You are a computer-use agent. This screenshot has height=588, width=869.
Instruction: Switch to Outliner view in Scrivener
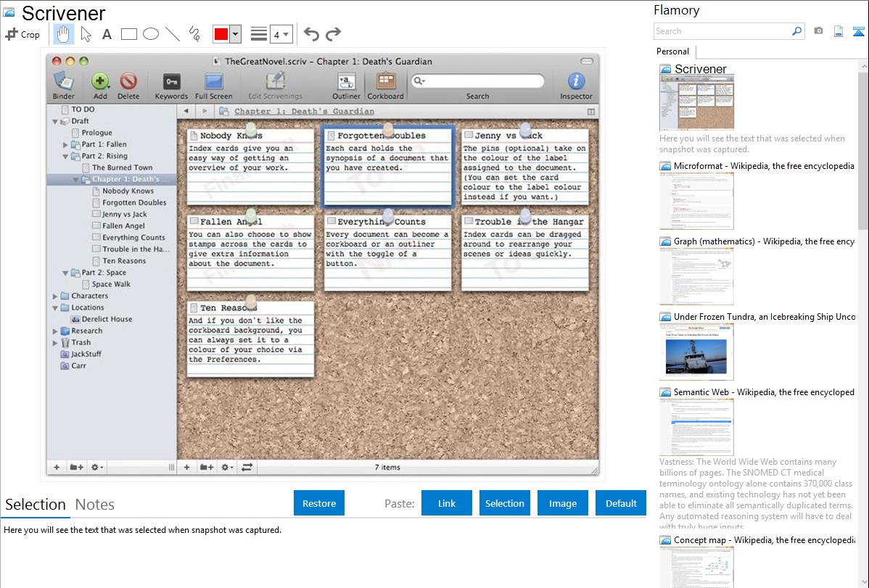(x=347, y=82)
